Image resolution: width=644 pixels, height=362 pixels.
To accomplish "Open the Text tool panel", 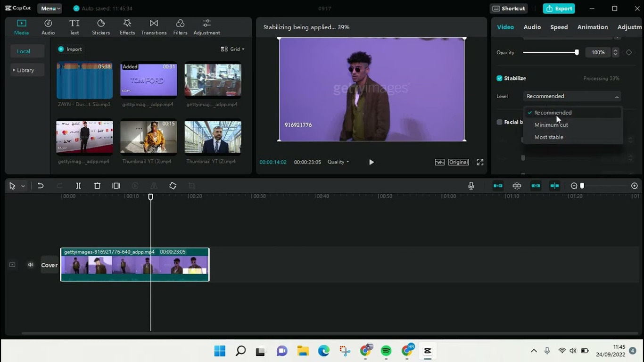I will point(74,27).
